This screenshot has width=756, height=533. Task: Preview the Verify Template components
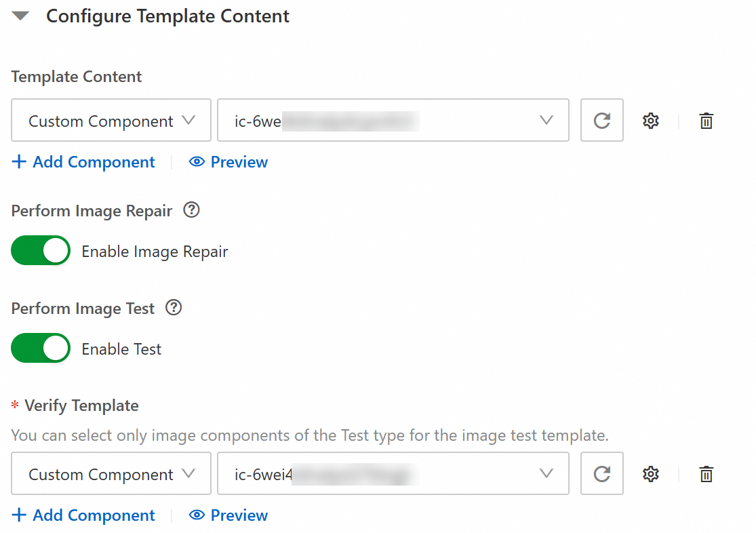(x=229, y=515)
